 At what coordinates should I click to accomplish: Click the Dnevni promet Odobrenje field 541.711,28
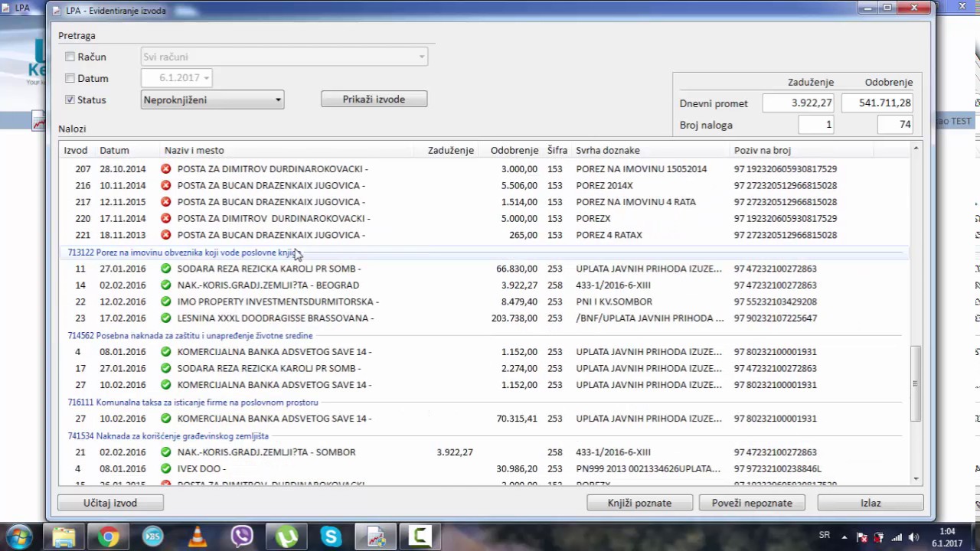point(877,103)
